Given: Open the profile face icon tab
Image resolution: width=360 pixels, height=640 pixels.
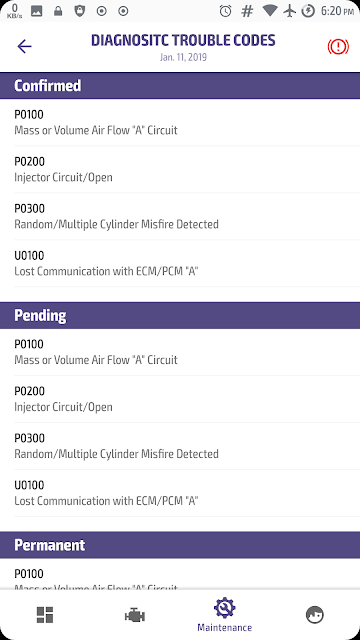Looking at the screenshot, I should [314, 615].
